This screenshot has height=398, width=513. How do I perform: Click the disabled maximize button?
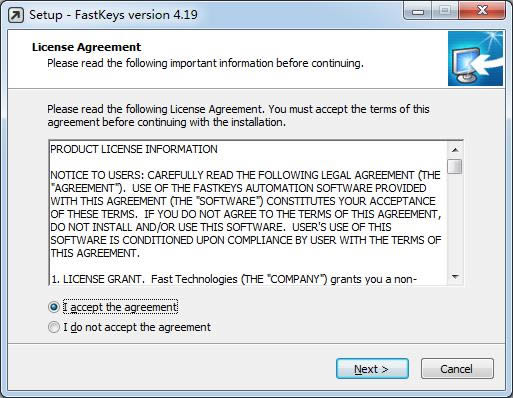(445, 11)
